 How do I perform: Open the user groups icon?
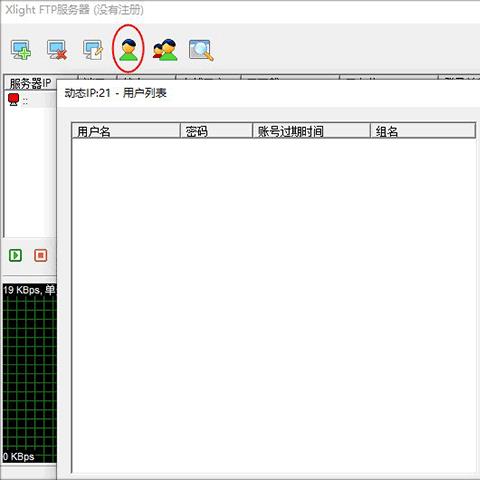(x=165, y=50)
